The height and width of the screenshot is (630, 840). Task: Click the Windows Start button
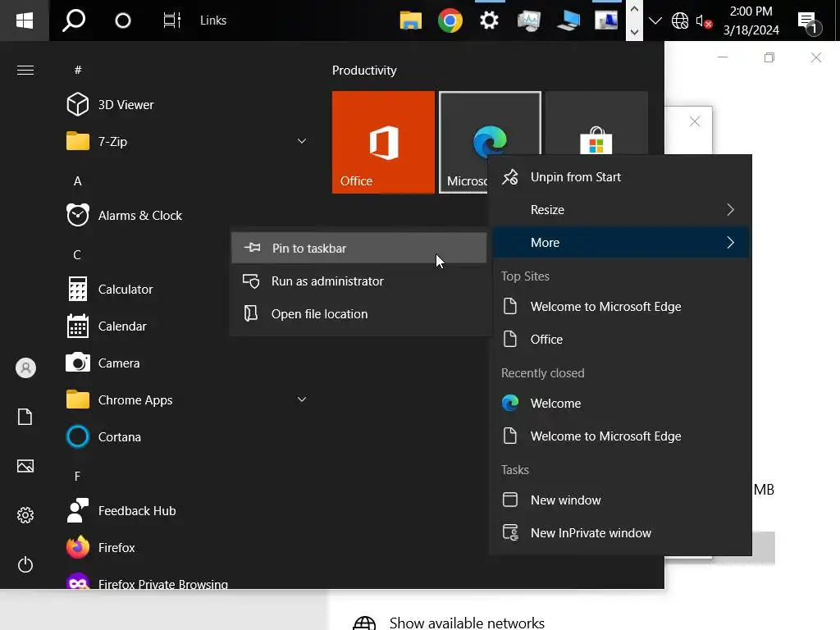click(x=25, y=21)
